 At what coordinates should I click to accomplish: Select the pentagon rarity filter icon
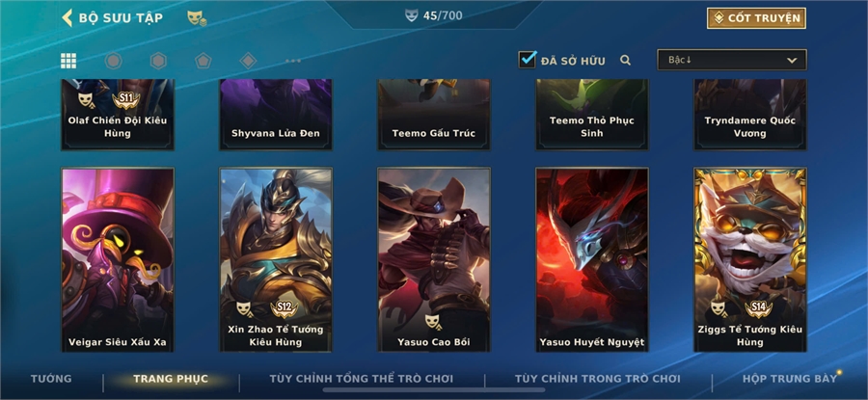203,61
